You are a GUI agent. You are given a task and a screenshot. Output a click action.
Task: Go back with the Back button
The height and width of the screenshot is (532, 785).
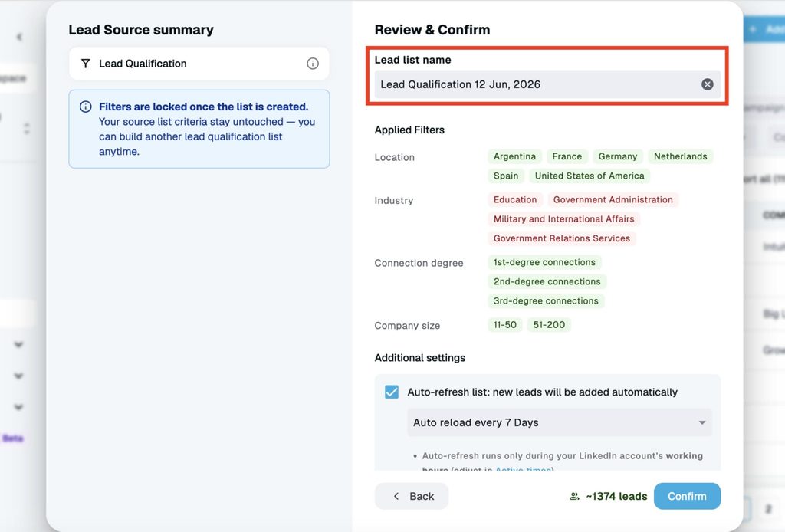(412, 496)
